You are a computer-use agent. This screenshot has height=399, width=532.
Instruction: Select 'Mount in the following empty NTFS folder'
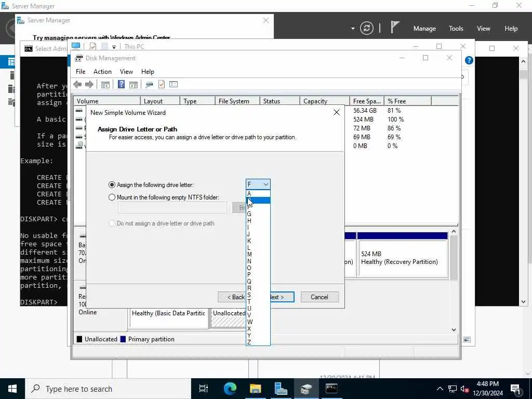tap(112, 197)
